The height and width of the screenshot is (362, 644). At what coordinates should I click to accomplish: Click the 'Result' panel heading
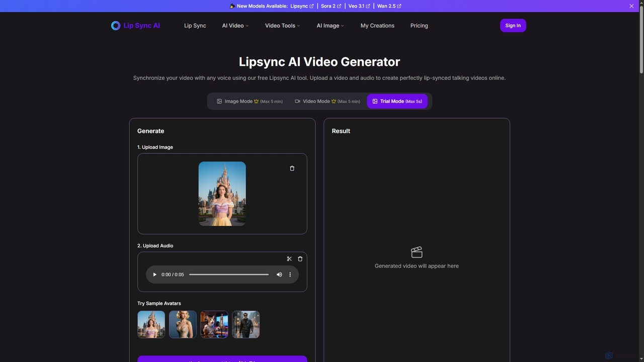pos(341,131)
